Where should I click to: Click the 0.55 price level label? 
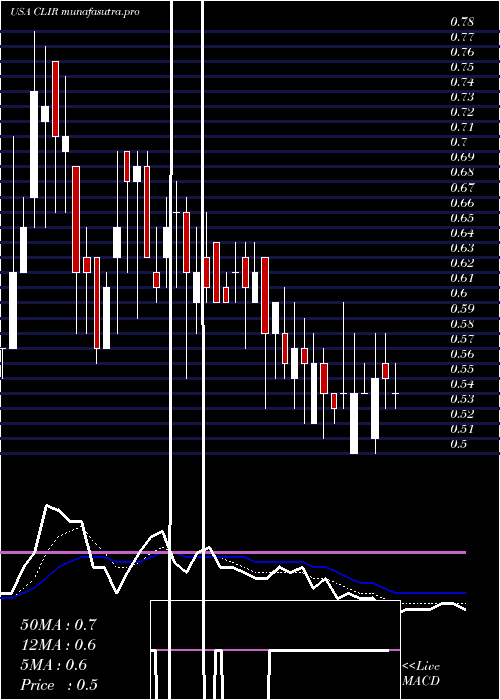pos(462,370)
